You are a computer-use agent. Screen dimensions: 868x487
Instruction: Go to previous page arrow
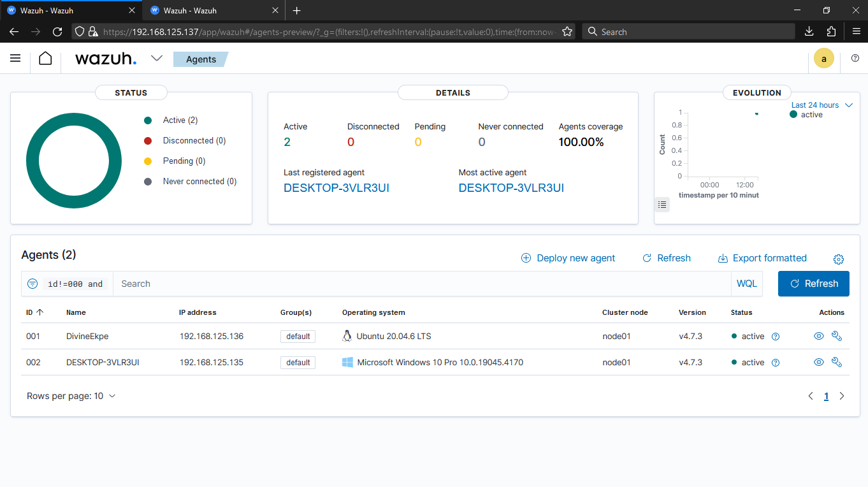(x=811, y=396)
